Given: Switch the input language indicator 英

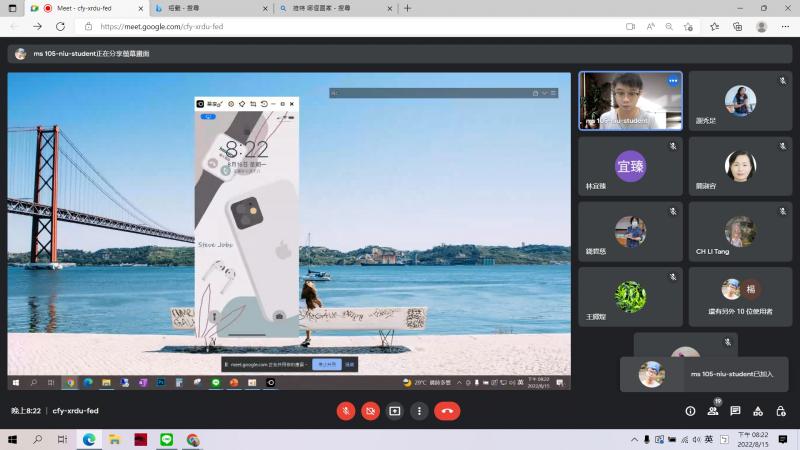Looking at the screenshot, I should click(x=709, y=439).
